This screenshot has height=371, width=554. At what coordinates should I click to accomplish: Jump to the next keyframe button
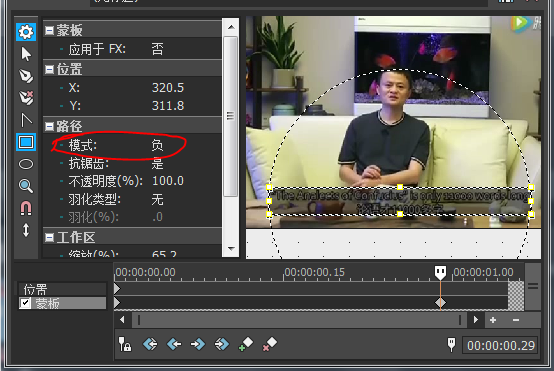click(198, 343)
